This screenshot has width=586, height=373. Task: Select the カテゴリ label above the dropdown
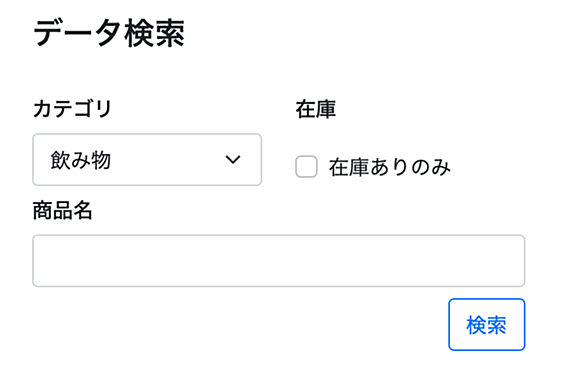pyautogui.click(x=73, y=109)
